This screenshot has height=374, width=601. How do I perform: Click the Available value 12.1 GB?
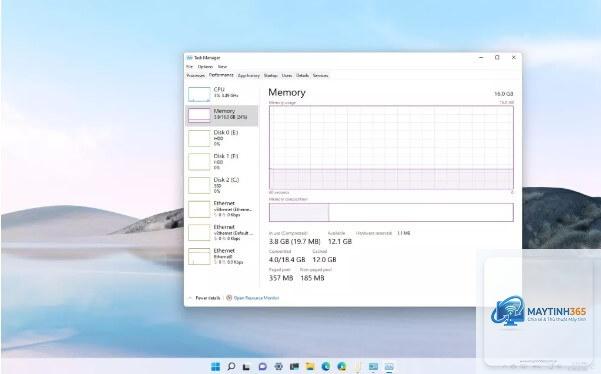pos(340,241)
